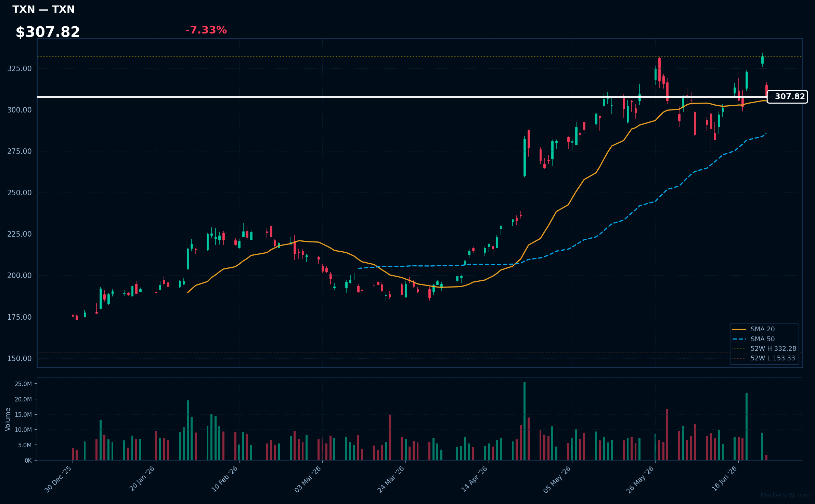Click the tallest green volume bar near 25M

point(525,421)
